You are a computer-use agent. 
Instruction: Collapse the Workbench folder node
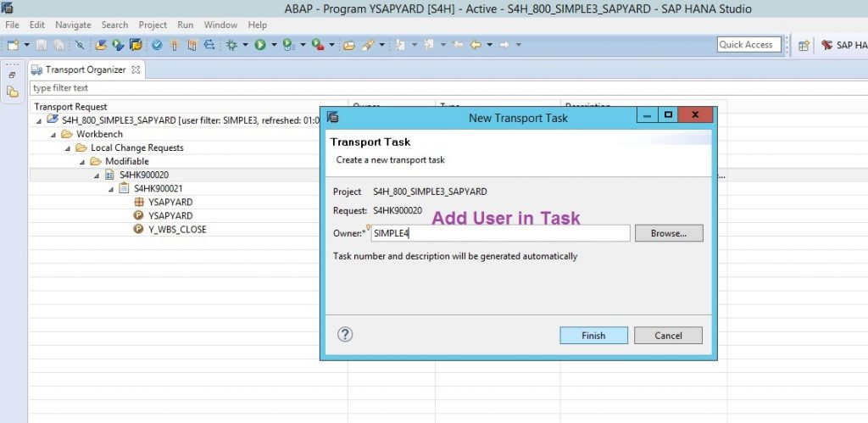coord(53,135)
